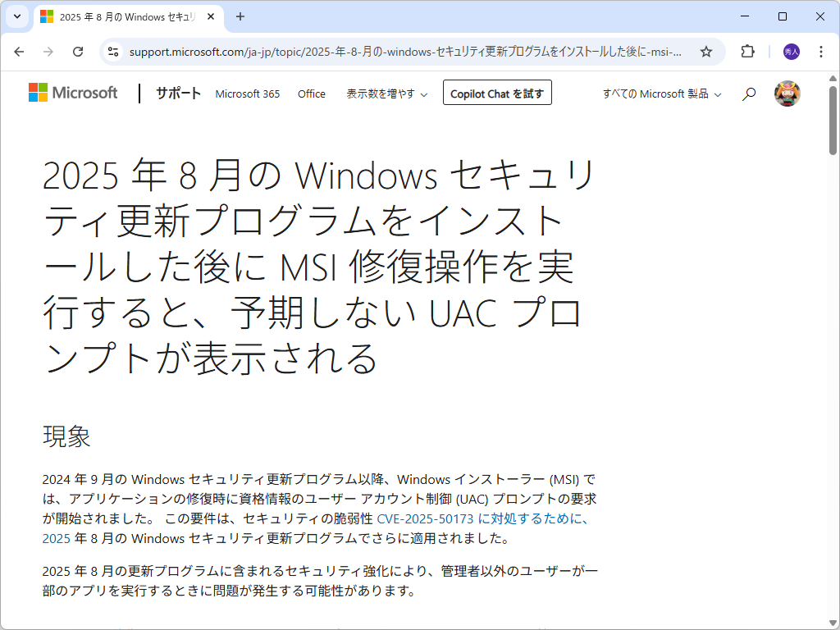Reload the current page
Image resolution: width=840 pixels, height=630 pixels.
(78, 51)
